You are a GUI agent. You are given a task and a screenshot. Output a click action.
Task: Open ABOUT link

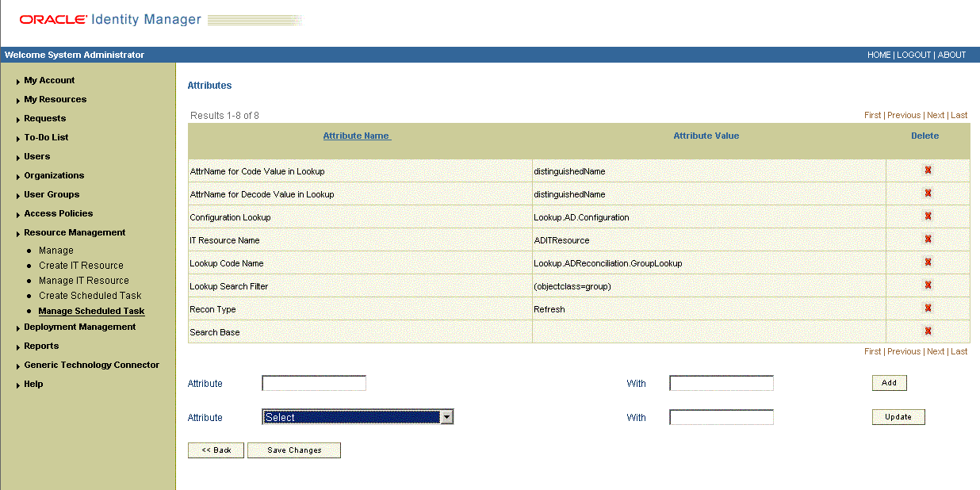pos(951,55)
